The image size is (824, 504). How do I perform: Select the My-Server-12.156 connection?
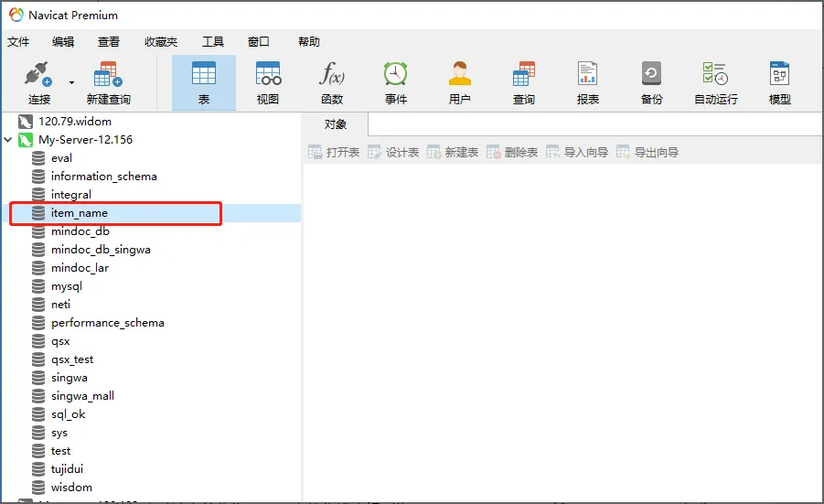85,140
